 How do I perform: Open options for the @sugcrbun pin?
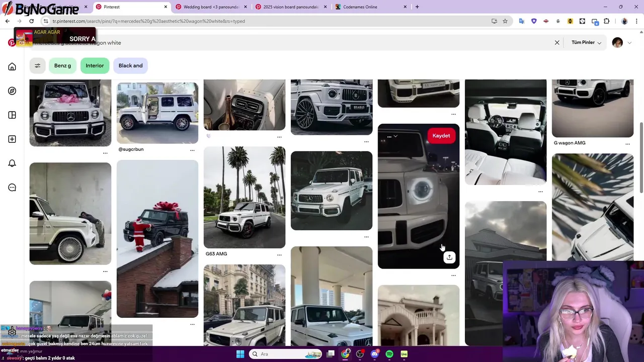tap(192, 150)
